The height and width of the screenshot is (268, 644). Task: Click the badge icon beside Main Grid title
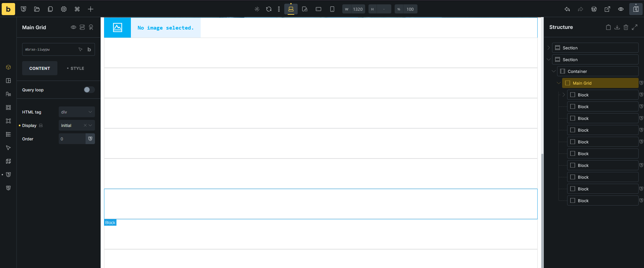91,27
